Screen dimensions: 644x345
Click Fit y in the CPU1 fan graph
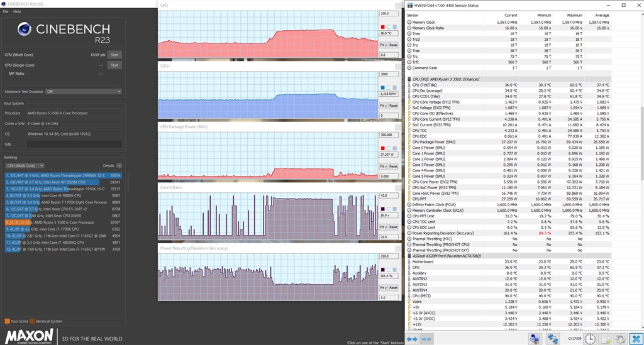click(x=383, y=106)
